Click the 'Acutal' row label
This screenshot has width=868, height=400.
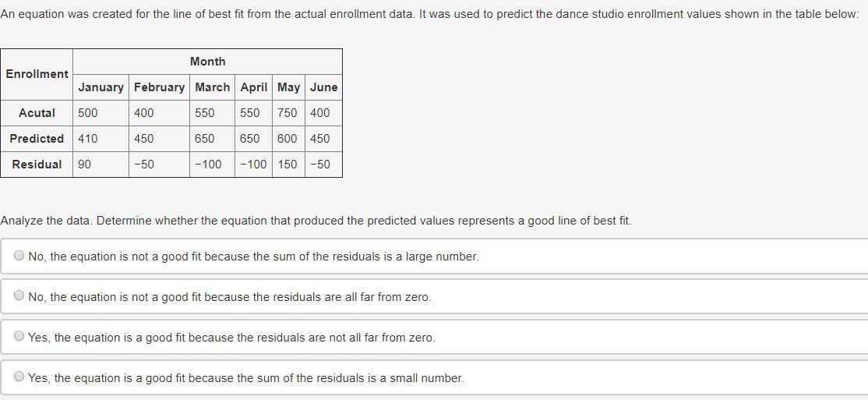click(x=37, y=113)
